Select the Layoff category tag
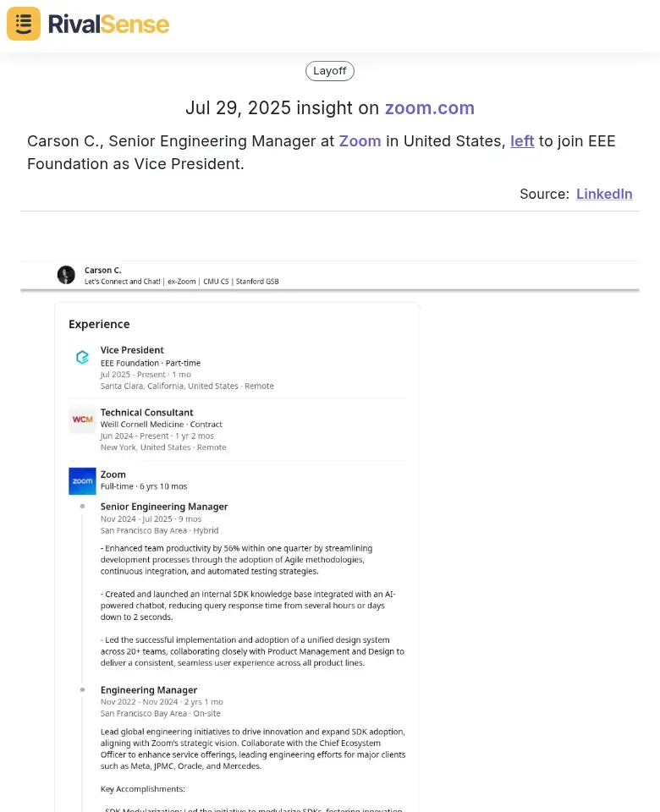Screen dimensions: 660x812 click(x=329, y=71)
